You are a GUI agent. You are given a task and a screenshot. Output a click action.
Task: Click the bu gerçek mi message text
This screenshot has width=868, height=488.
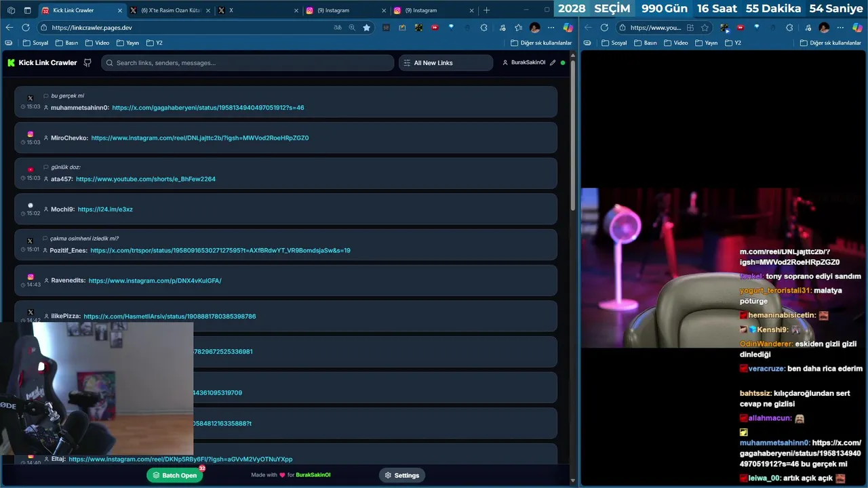67,96
